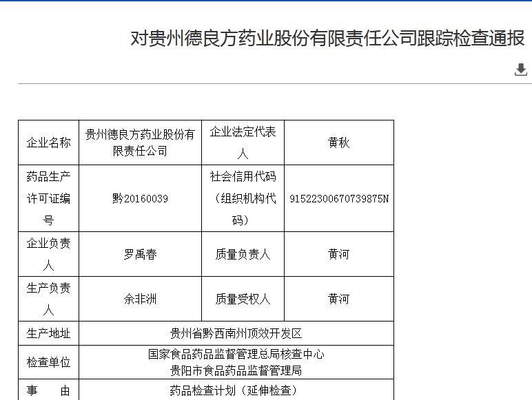
Task: Click the 生产负责人 label cell
Action: pos(48,299)
